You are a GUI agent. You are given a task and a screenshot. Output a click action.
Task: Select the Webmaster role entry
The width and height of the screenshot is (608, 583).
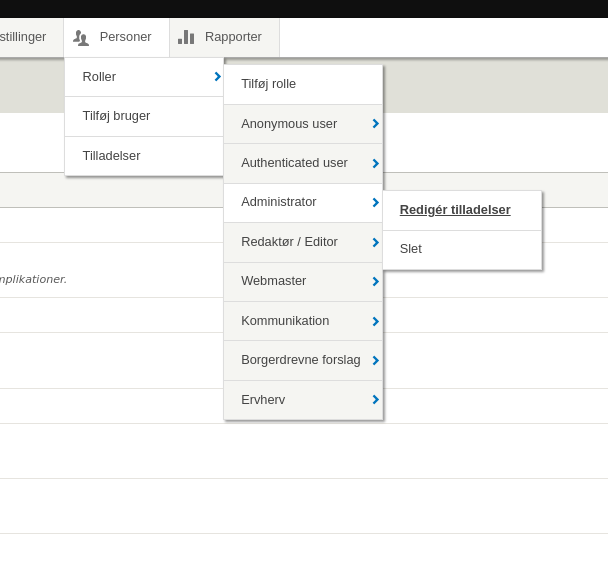coord(274,281)
